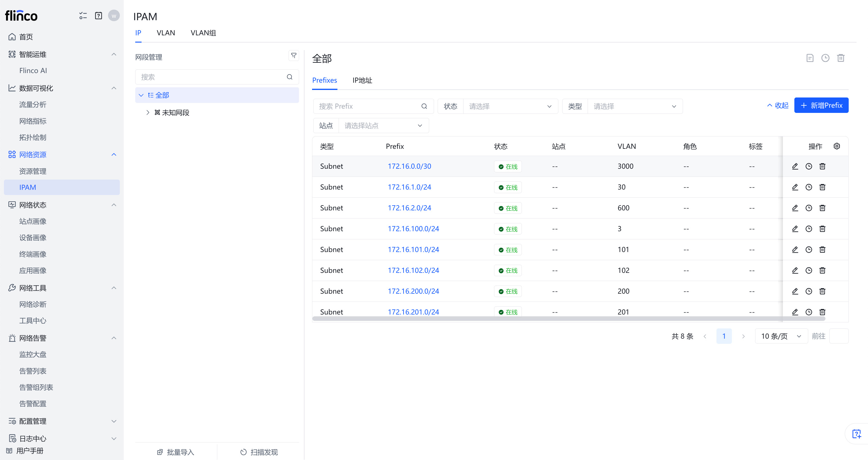Expand the 未知网段 tree node
Viewport: 868px width, 460px height.
tap(148, 113)
